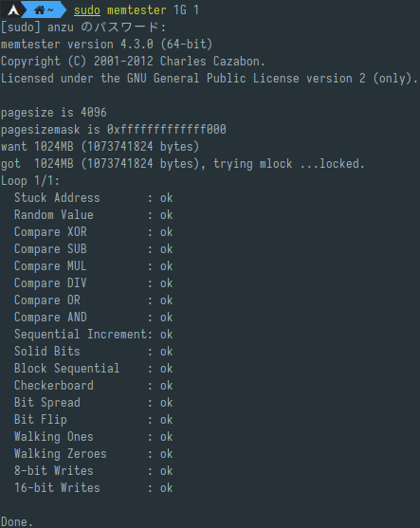
Task: Click the Checkerboard test line
Action: pyautogui.click(x=93, y=385)
